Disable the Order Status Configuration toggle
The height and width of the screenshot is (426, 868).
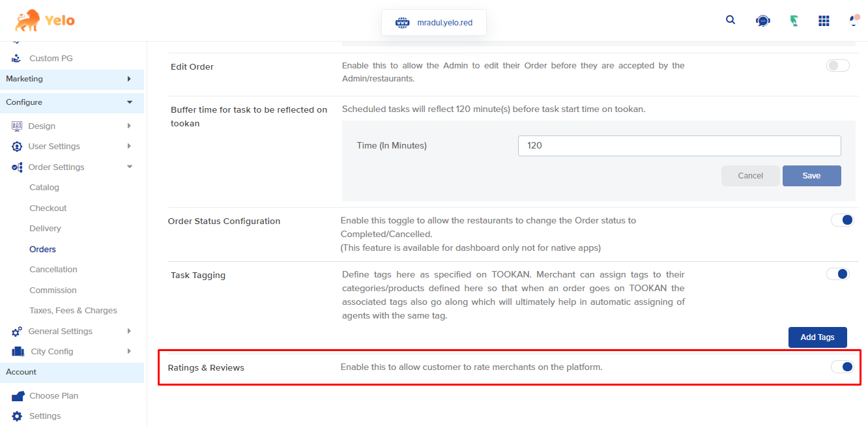(x=842, y=220)
